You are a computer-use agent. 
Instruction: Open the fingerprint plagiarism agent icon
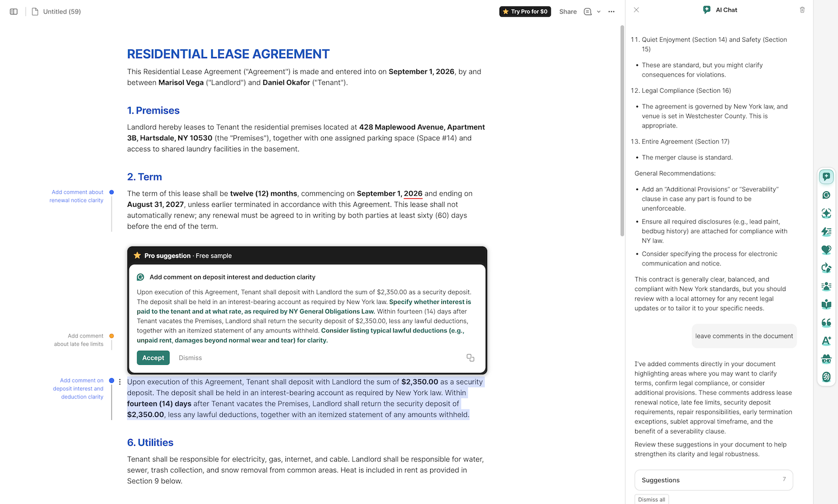click(826, 377)
